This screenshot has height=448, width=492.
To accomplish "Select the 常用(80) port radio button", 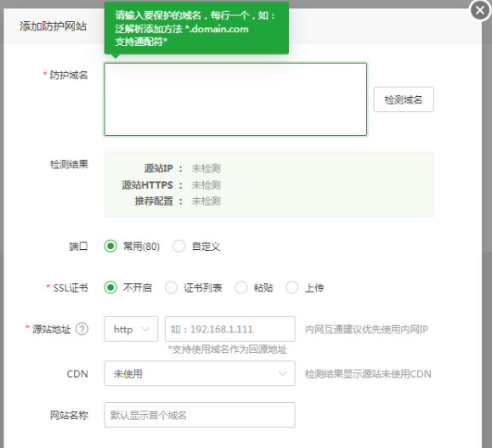I will coord(110,247).
